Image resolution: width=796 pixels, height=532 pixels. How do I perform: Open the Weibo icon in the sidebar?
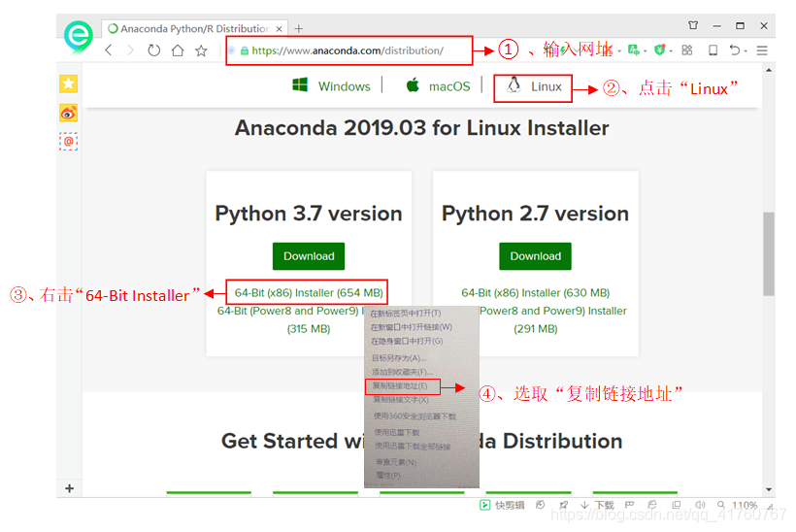pos(69,113)
